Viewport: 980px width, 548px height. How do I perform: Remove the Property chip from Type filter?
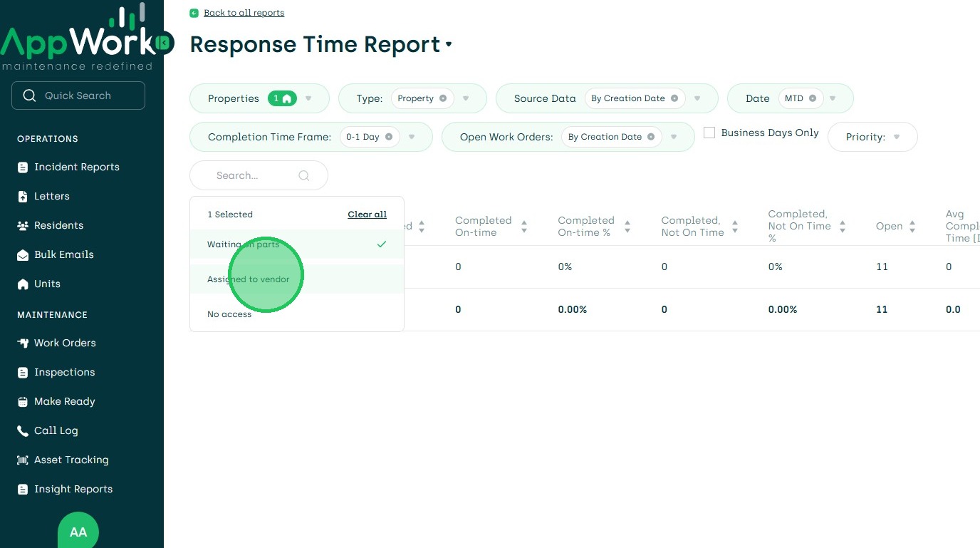pyautogui.click(x=443, y=98)
